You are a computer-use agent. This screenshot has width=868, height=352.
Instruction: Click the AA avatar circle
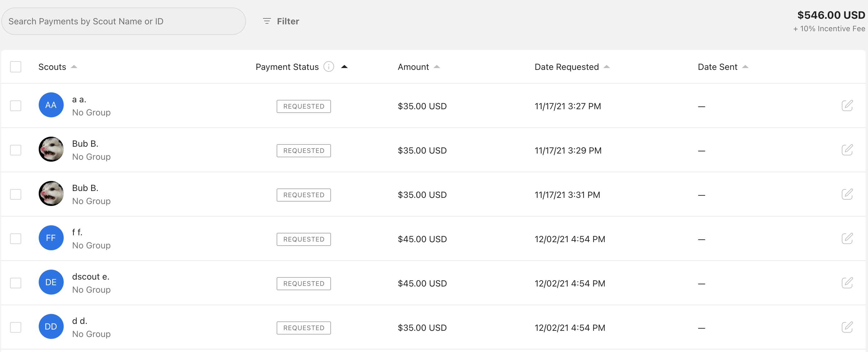click(51, 105)
